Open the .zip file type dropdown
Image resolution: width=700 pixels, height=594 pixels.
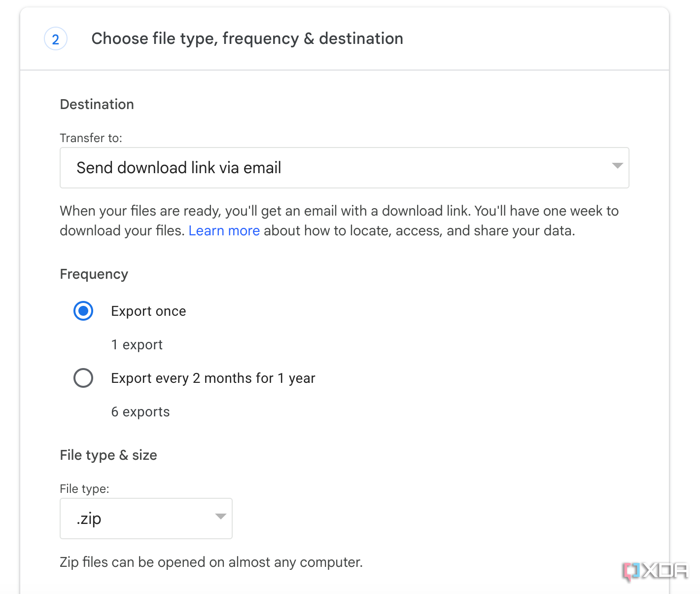[x=146, y=519]
